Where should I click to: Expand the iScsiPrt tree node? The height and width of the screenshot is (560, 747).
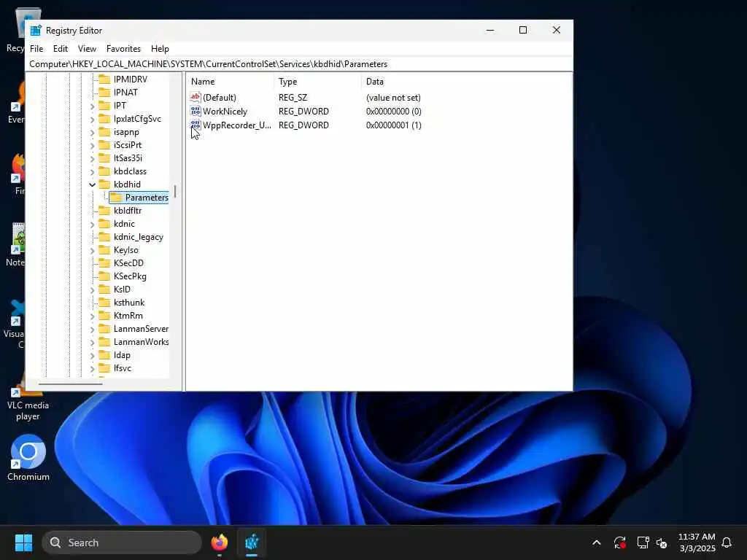coord(93,145)
